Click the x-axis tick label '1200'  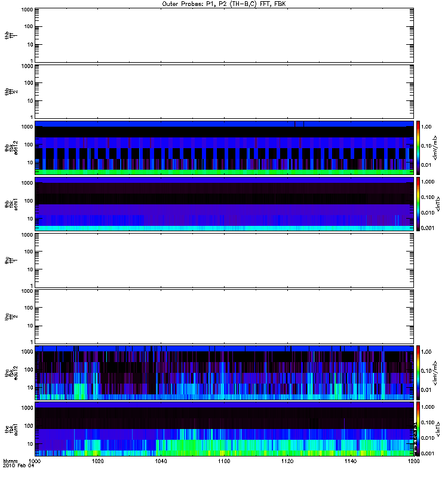pos(413,461)
